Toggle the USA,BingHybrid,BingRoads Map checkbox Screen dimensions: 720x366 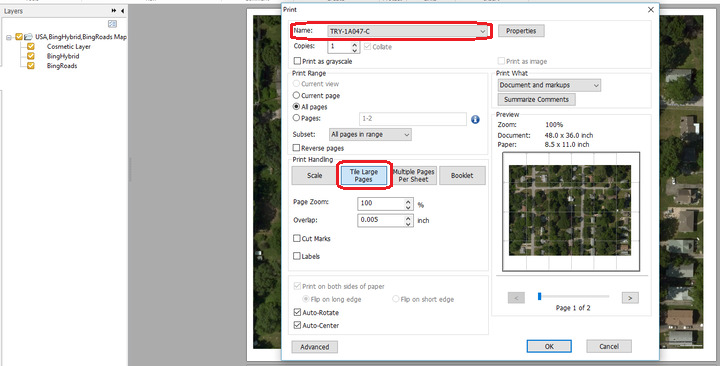tap(19, 37)
